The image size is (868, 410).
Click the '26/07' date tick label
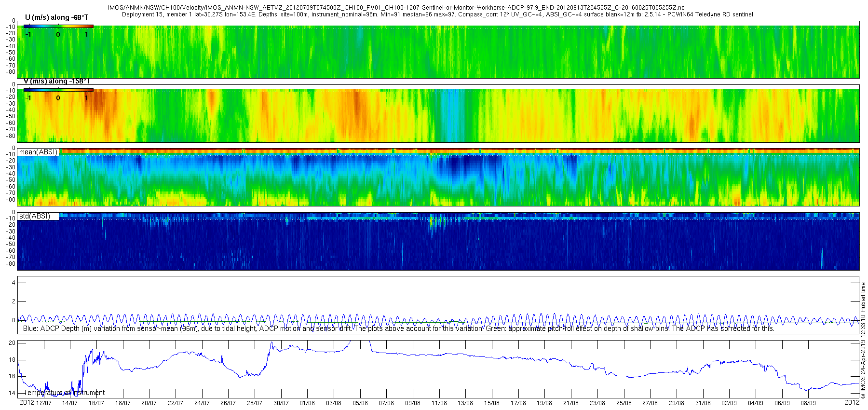tap(228, 403)
